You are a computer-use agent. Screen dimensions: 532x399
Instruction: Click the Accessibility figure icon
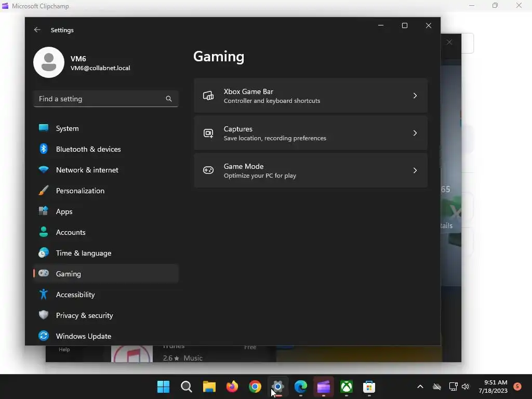tap(44, 294)
